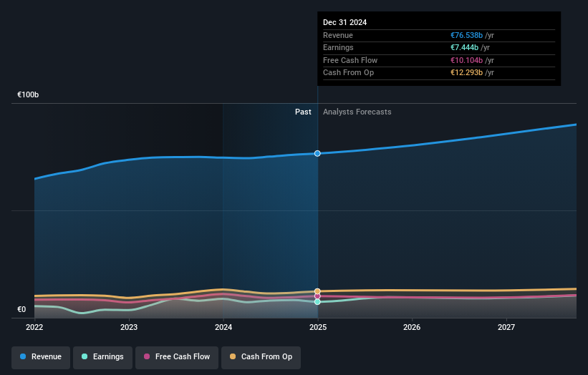
Task: Click the Analysts Forecasts label
Action: point(357,112)
